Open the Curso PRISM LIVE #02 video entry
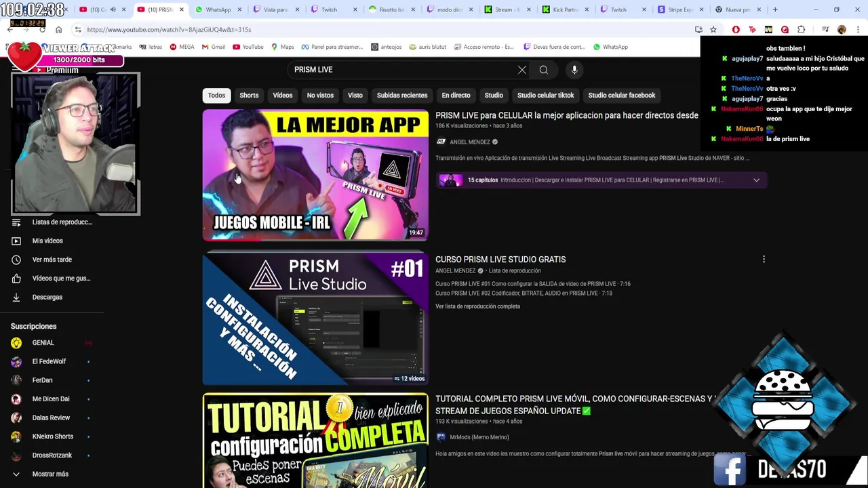 [524, 293]
